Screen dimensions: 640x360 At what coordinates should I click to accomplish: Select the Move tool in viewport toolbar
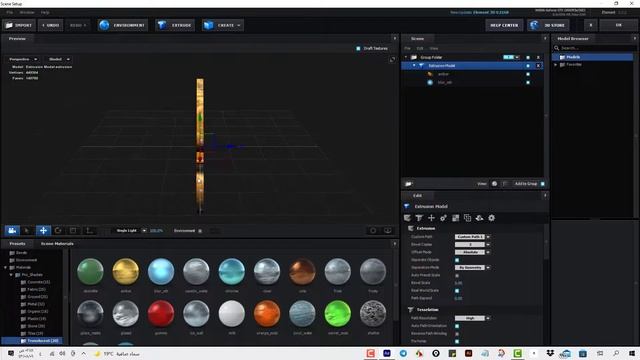(x=43, y=231)
